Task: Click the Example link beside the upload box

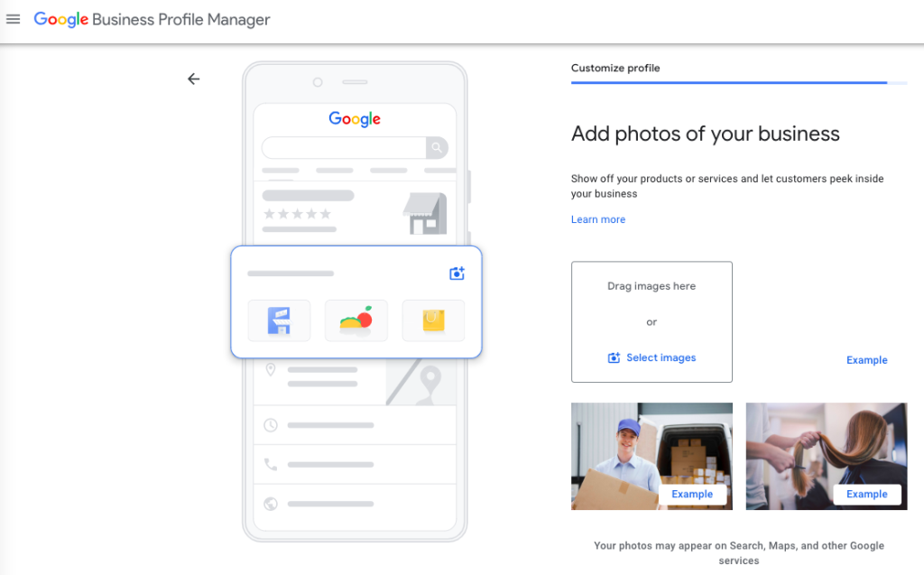Action: pyautogui.click(x=866, y=360)
